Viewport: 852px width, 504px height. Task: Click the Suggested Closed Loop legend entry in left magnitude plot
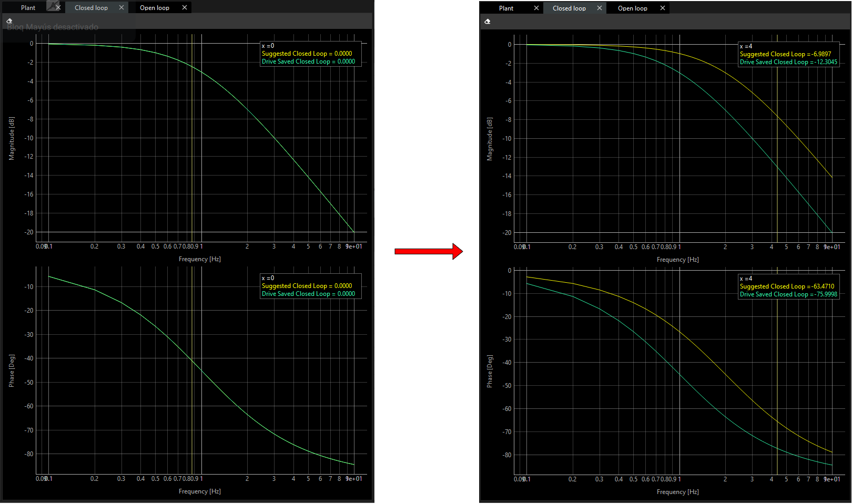[307, 53]
